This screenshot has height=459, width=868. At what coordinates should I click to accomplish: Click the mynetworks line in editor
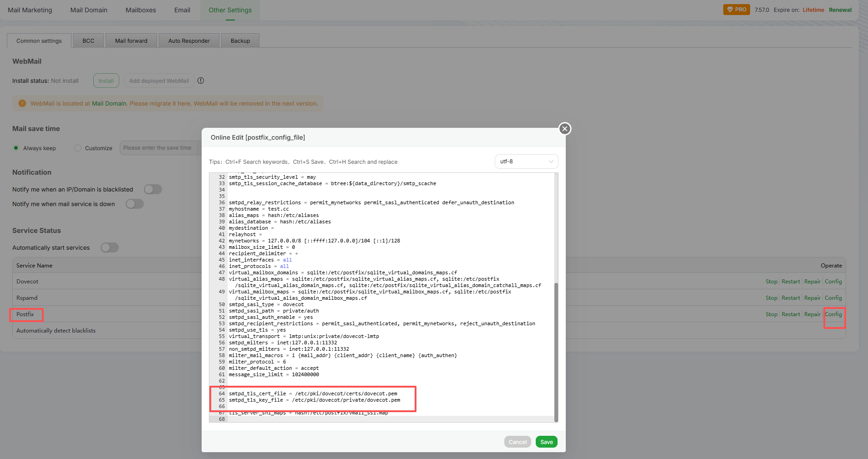(315, 241)
